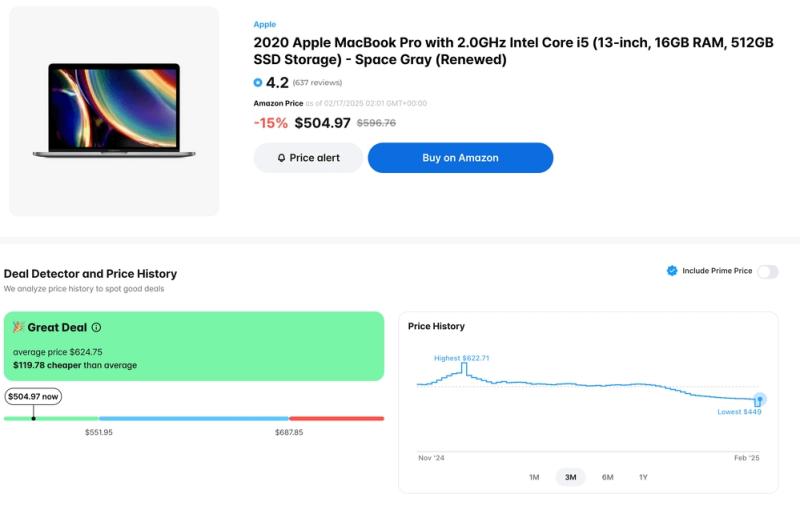Click the blue Prime verified badge icon

click(672, 271)
